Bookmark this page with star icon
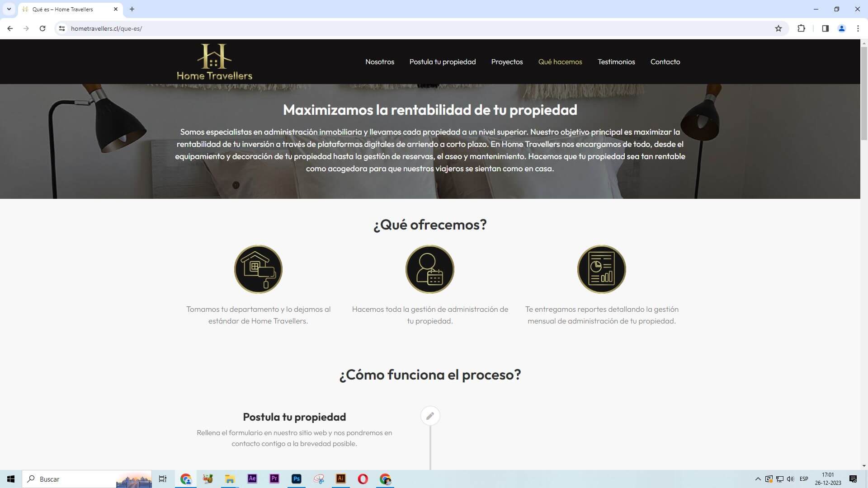Screen dimensions: 868x488 click(x=778, y=28)
